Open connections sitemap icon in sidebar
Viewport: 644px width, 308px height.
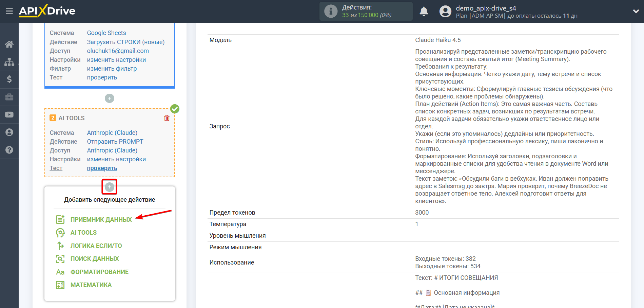9,62
